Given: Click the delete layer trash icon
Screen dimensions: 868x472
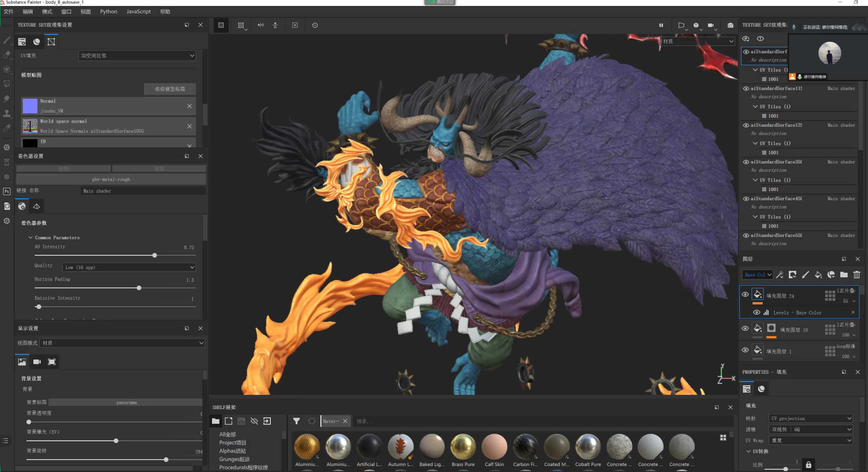Looking at the screenshot, I should [857, 275].
